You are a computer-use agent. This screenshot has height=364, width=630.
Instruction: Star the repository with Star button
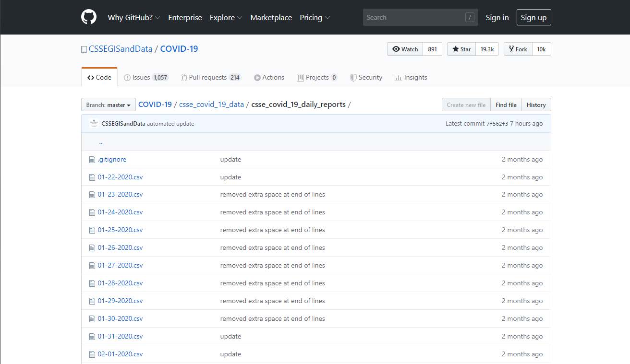(x=461, y=49)
